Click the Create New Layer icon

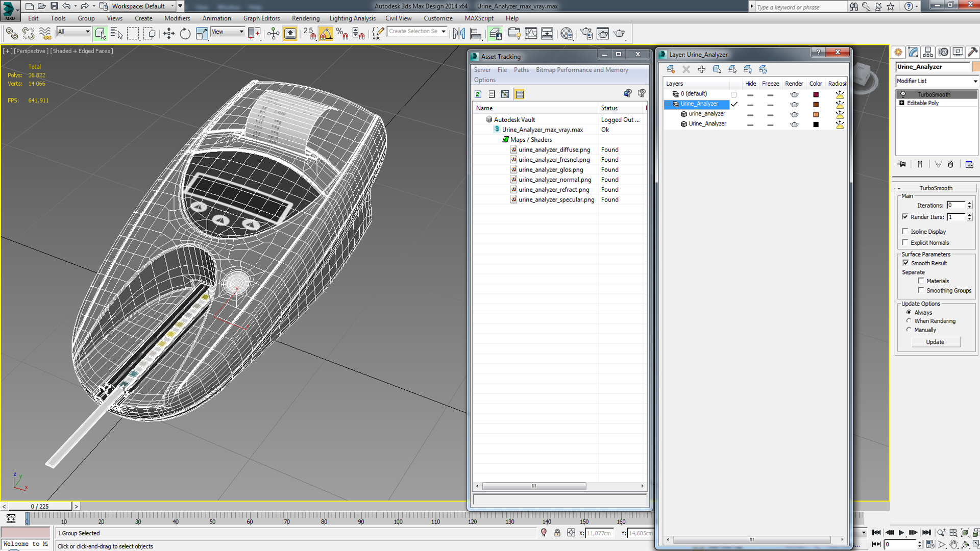(x=671, y=69)
